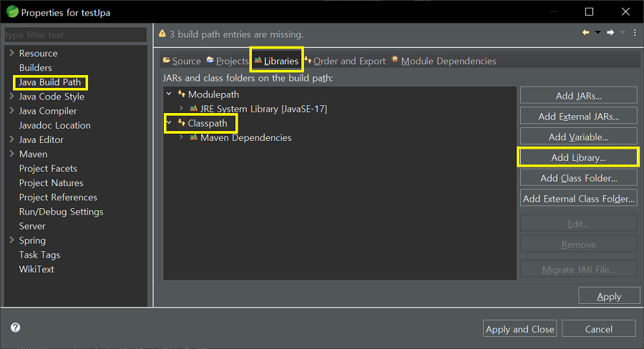Expand the Maven Dependencies node
This screenshot has height=349, width=644.
[182, 137]
